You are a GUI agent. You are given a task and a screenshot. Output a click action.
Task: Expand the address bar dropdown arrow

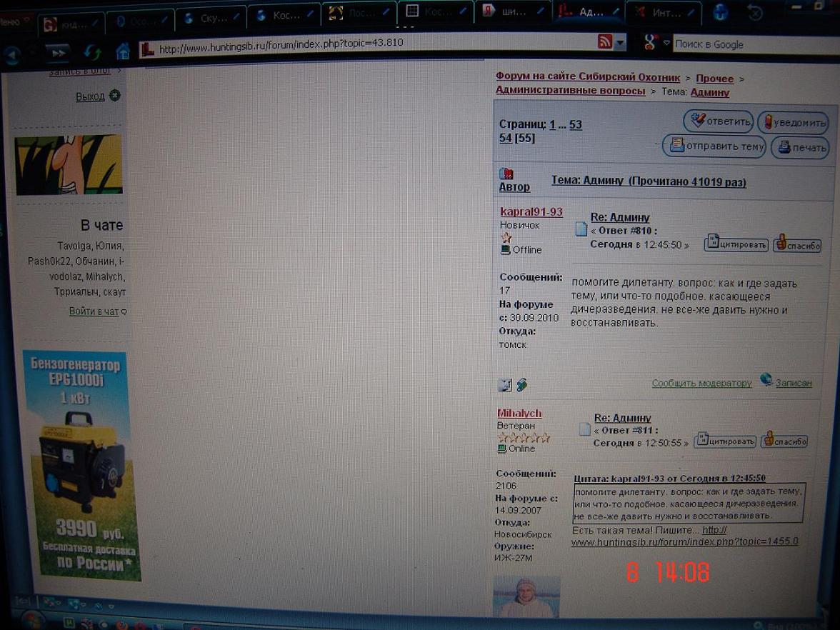620,43
